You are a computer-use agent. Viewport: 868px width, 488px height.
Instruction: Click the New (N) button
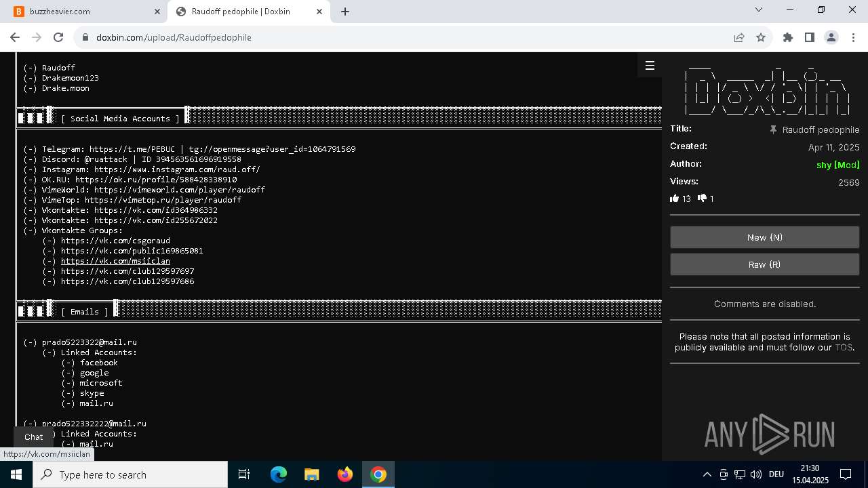[765, 237]
